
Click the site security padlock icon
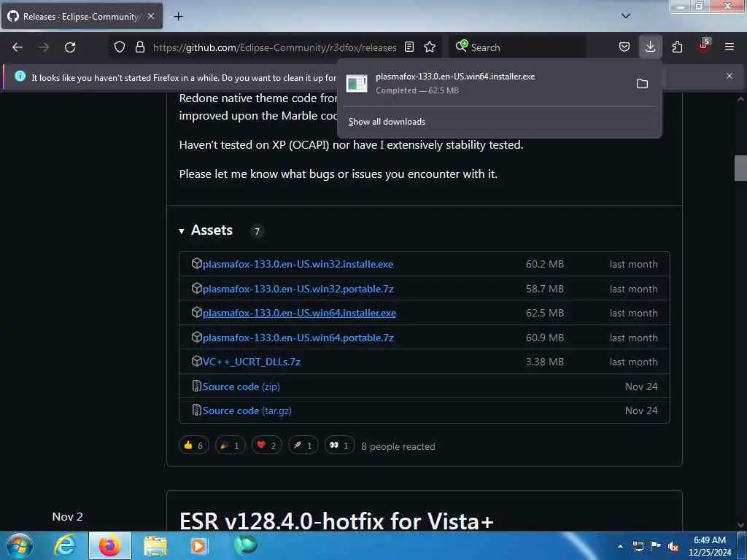(139, 47)
